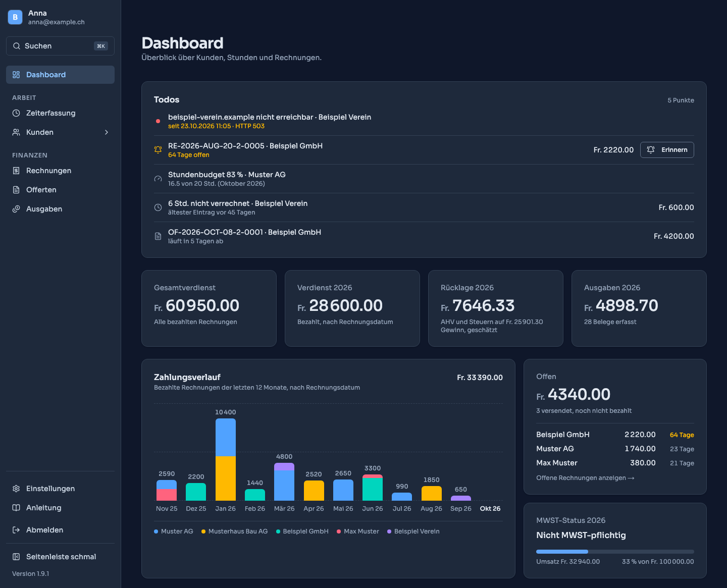Screen dimensions: 727x588
Task: Click the Fr. 4200.00 offer amount
Action: (673, 236)
